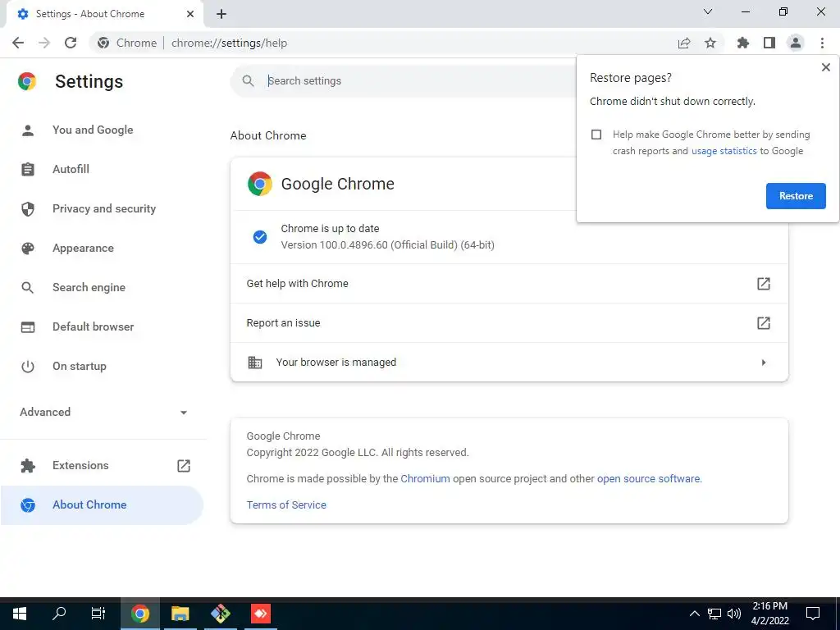The image size is (840, 630).
Task: Click the address bar URL
Action: point(229,43)
